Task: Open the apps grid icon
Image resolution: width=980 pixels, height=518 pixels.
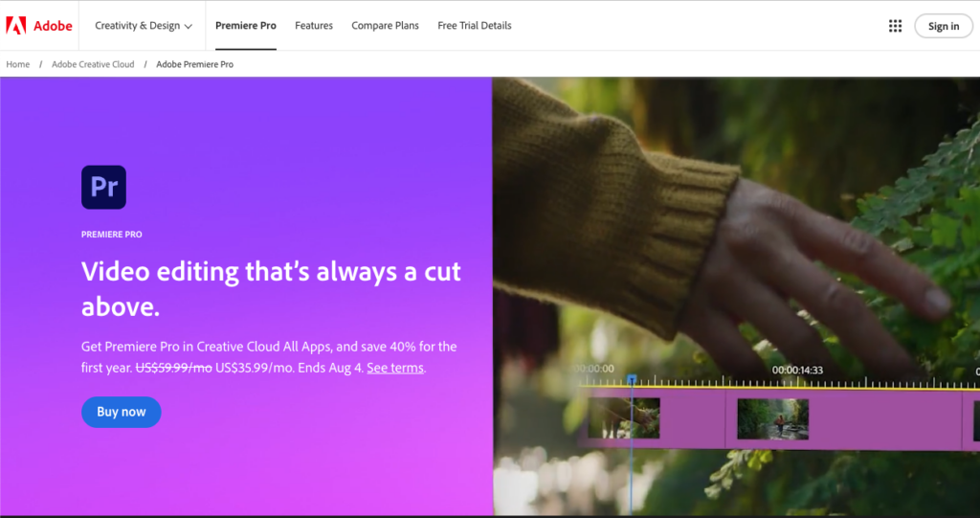Action: (x=895, y=26)
